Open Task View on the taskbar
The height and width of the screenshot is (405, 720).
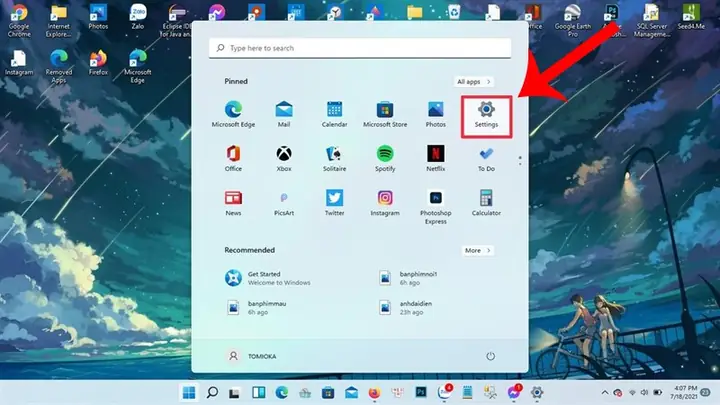(235, 393)
